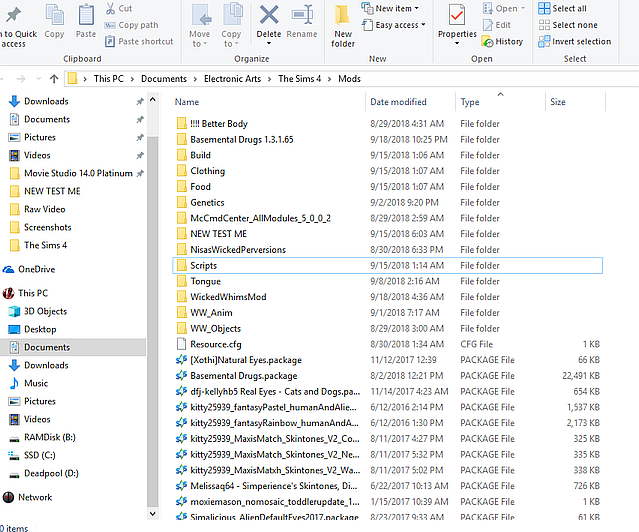Click the Copy icon in Clipboard group
Image resolution: width=639 pixels, height=532 pixels.
point(54,15)
